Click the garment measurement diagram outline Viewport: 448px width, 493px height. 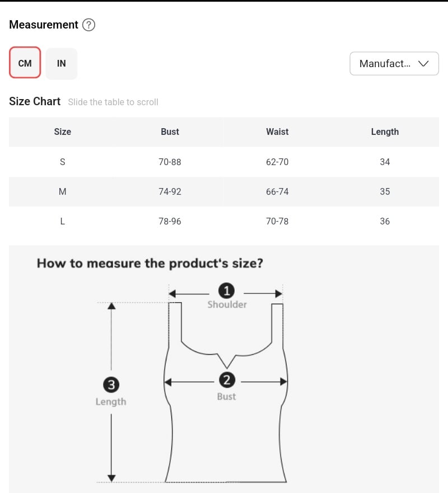point(226,392)
